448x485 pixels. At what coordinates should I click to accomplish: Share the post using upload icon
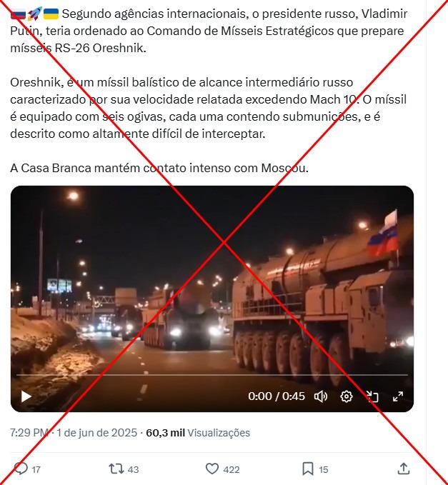[404, 469]
